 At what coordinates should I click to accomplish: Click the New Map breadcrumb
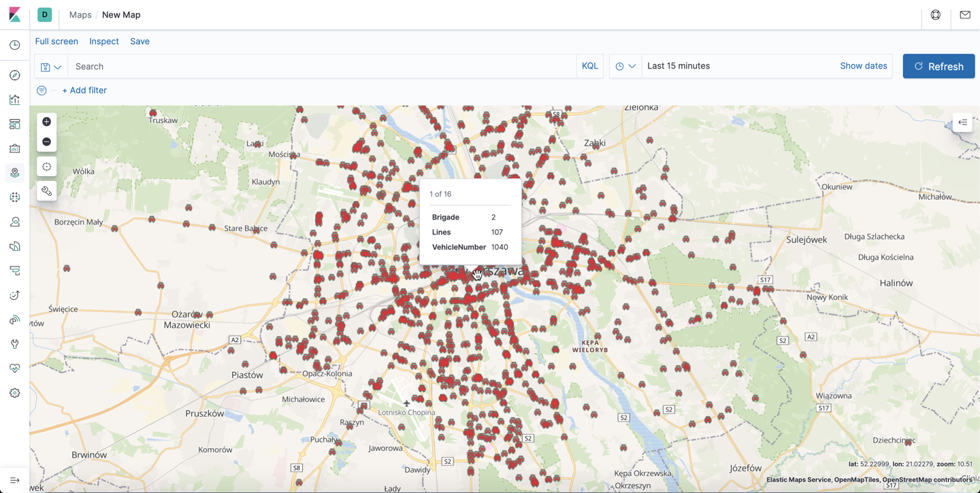tap(121, 15)
